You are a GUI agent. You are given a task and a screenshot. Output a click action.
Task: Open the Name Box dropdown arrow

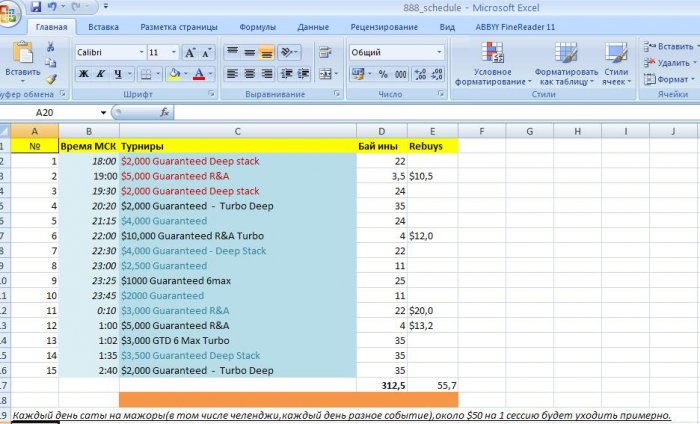[103, 112]
